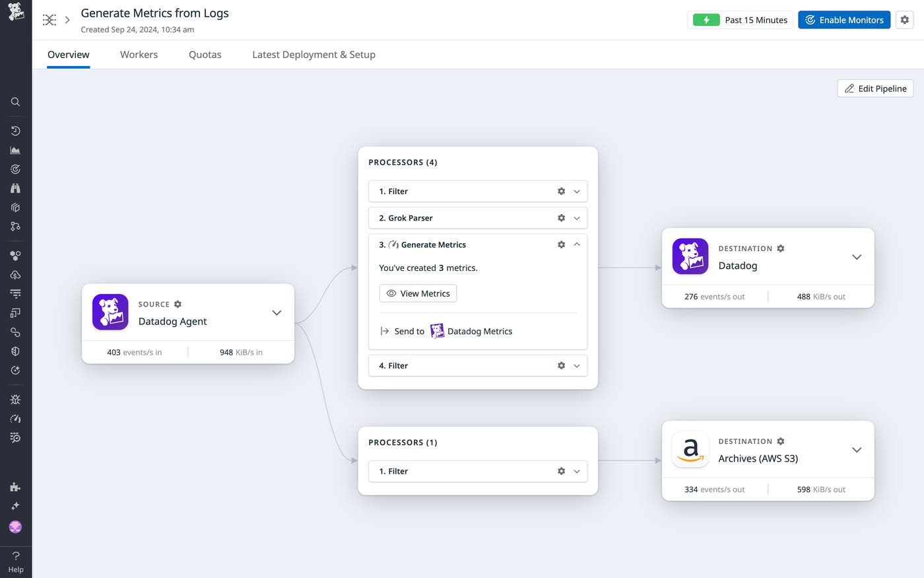Open Help at the sidebar bottom

[16, 562]
